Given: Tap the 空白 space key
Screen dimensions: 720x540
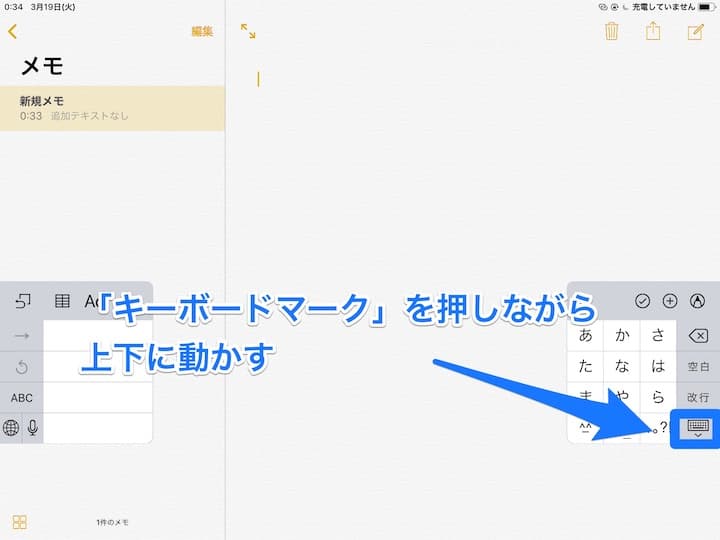Looking at the screenshot, I should coord(698,366).
